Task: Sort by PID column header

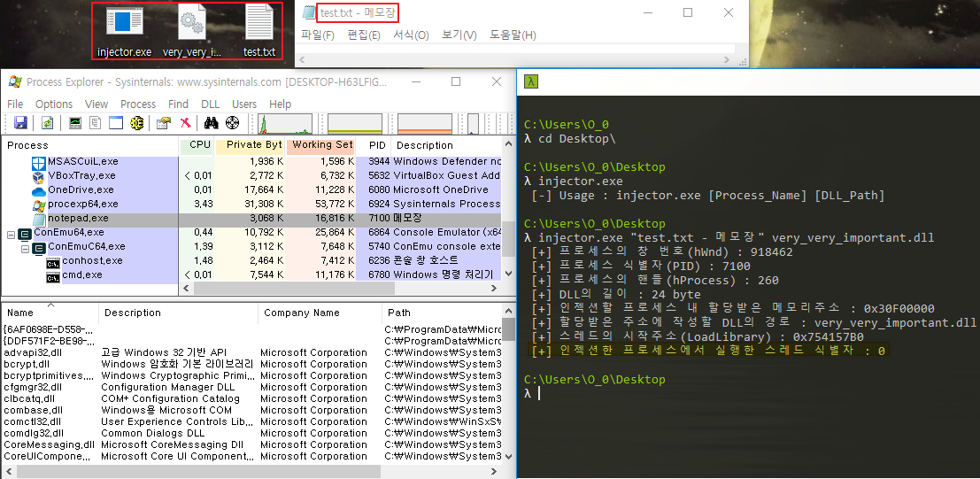Action: pos(373,145)
